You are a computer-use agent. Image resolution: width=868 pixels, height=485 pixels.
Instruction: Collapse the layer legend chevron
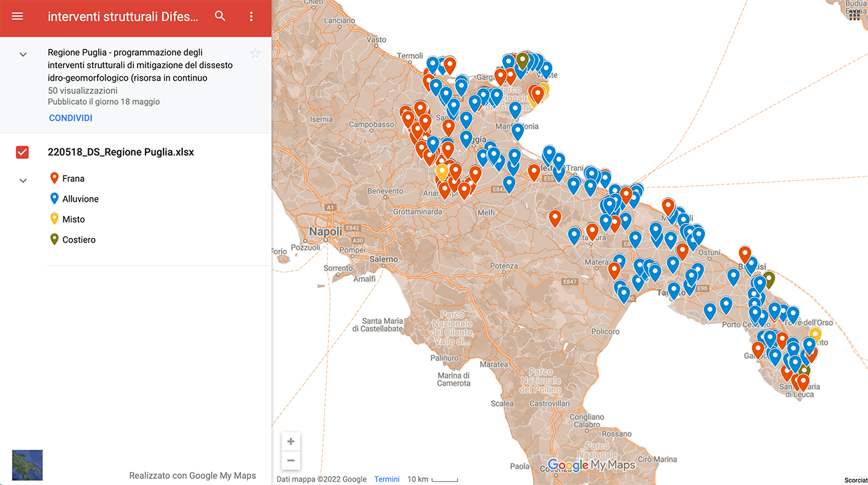[23, 180]
